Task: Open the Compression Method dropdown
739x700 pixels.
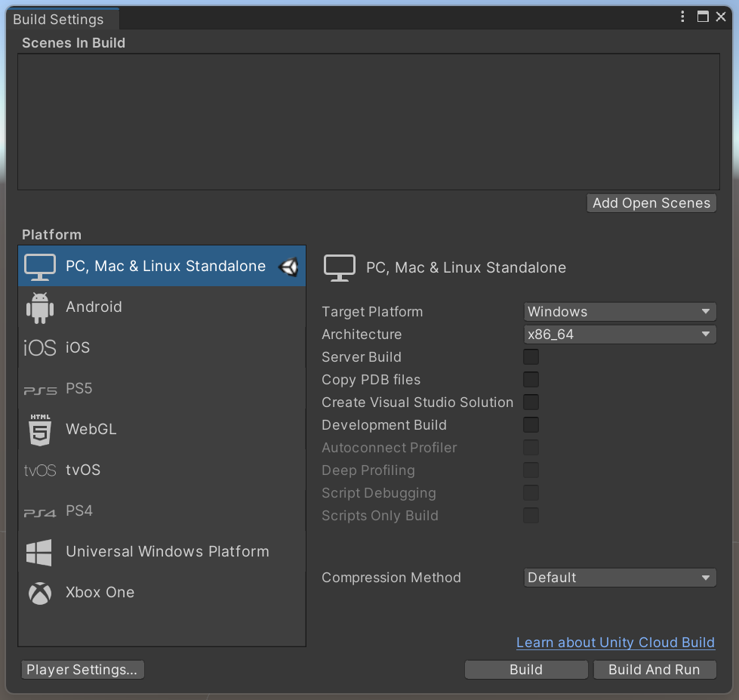Action: (x=620, y=578)
